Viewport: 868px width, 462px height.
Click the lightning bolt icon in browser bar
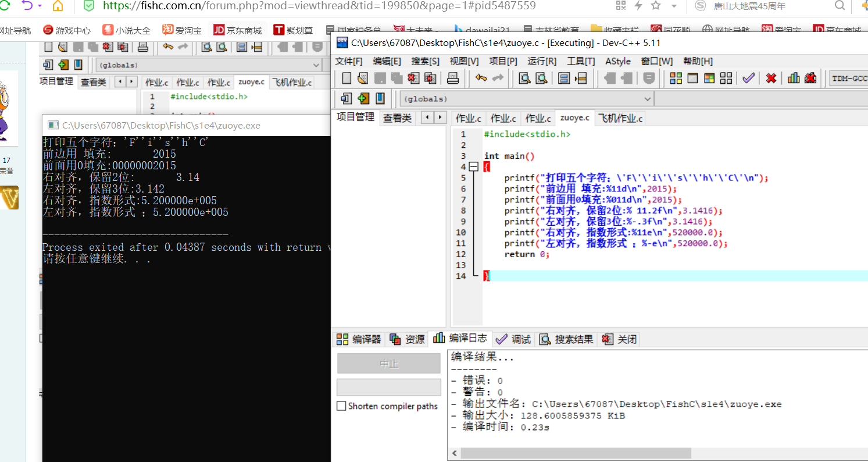(x=638, y=6)
